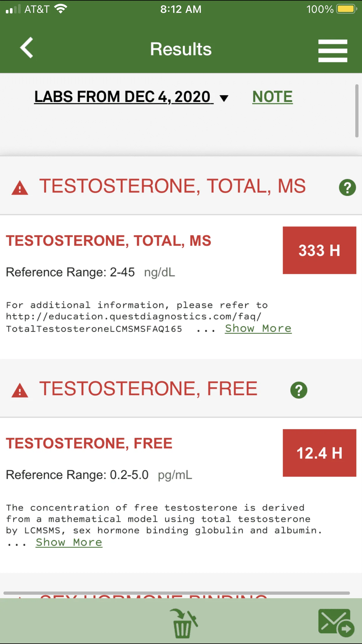Screen dimensions: 362x644
Task: Select the Testosterone, Total, MS section header
Action: pyautogui.click(x=181, y=186)
